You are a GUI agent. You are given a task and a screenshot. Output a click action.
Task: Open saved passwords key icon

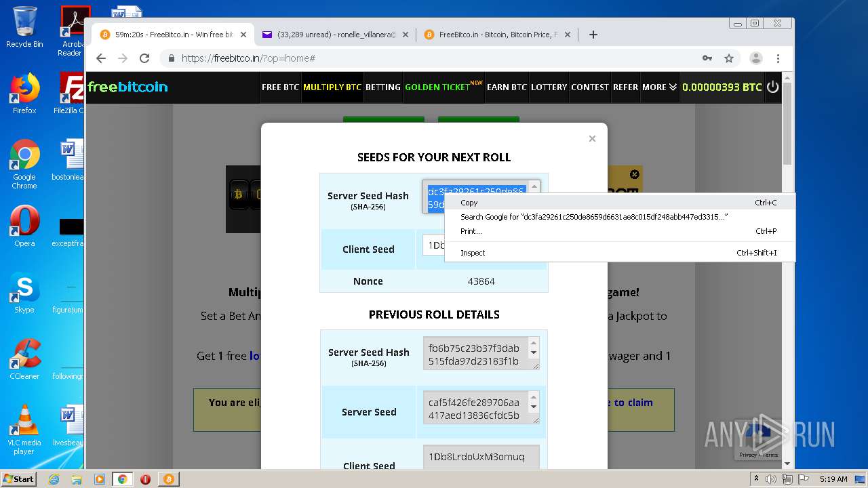click(707, 58)
